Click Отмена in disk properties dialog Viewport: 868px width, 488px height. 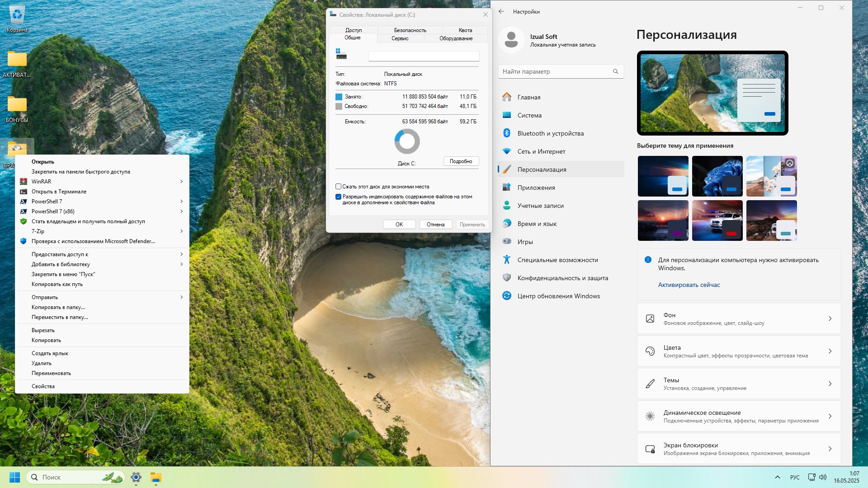(x=436, y=225)
